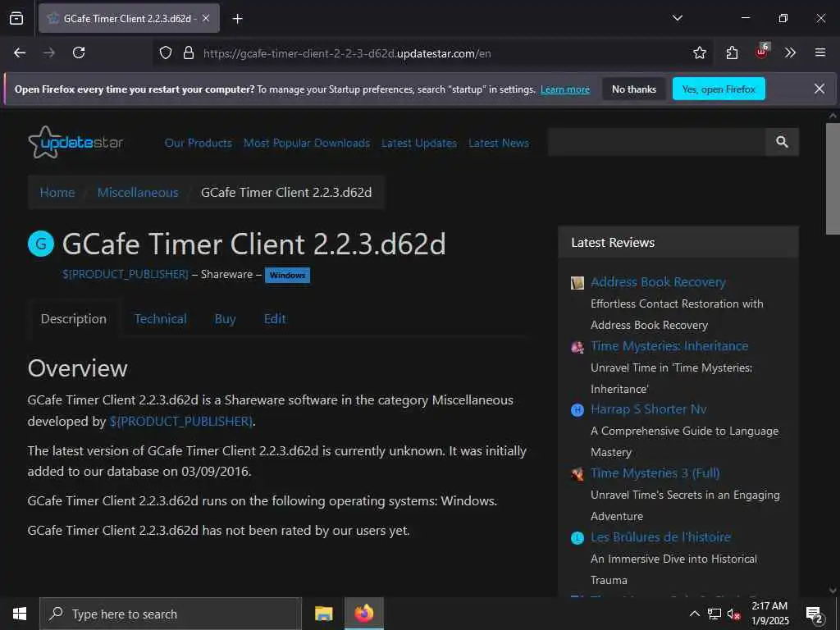
Task: Click the GCafe 'G' product icon
Action: click(x=41, y=244)
